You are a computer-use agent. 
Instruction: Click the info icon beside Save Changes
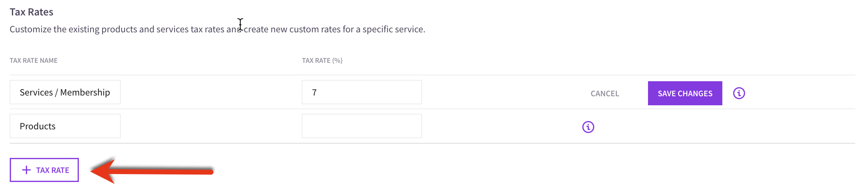pos(739,93)
